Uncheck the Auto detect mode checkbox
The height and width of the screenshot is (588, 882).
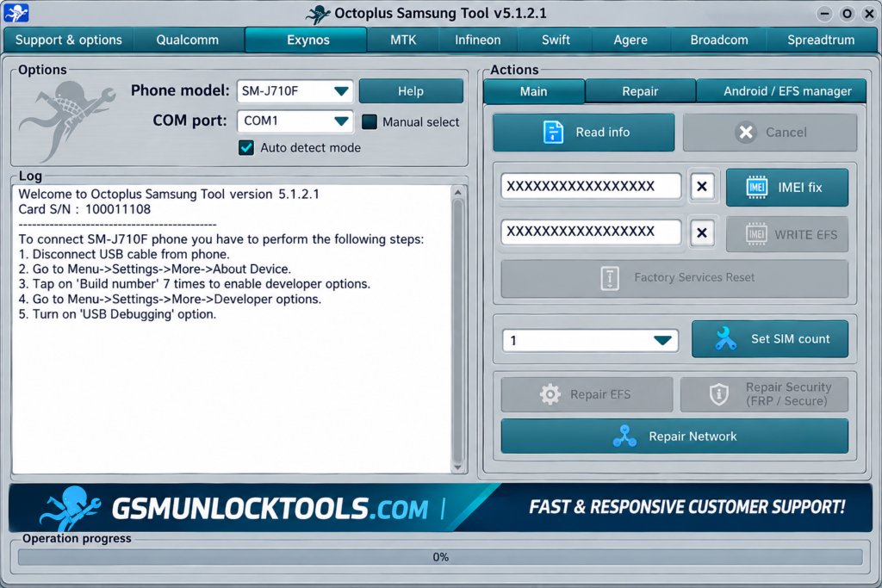point(245,148)
